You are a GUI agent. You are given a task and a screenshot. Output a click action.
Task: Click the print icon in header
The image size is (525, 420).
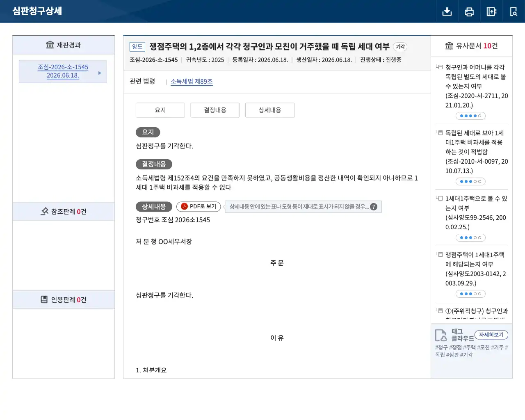pyautogui.click(x=469, y=11)
